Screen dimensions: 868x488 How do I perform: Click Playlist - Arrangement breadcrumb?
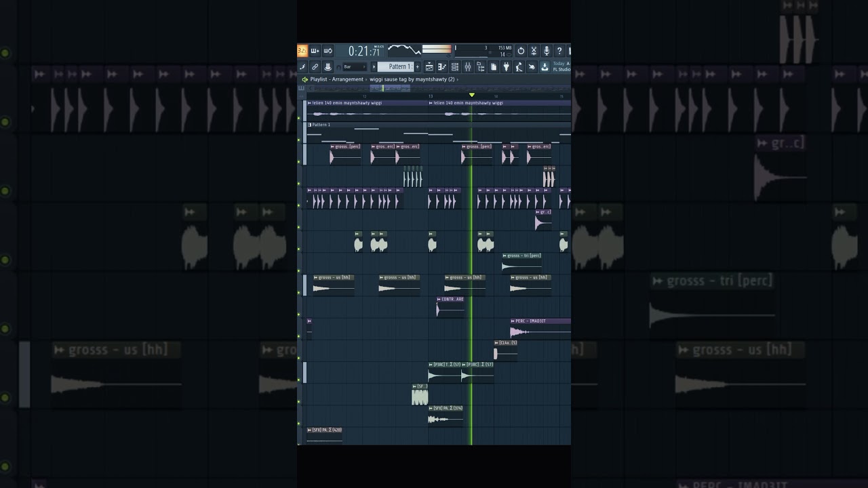337,79
